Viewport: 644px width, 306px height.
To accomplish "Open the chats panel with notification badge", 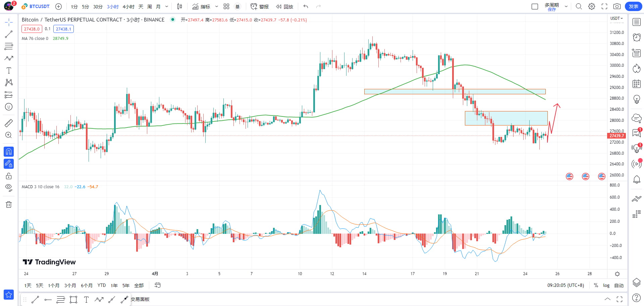I will pyautogui.click(x=636, y=133).
